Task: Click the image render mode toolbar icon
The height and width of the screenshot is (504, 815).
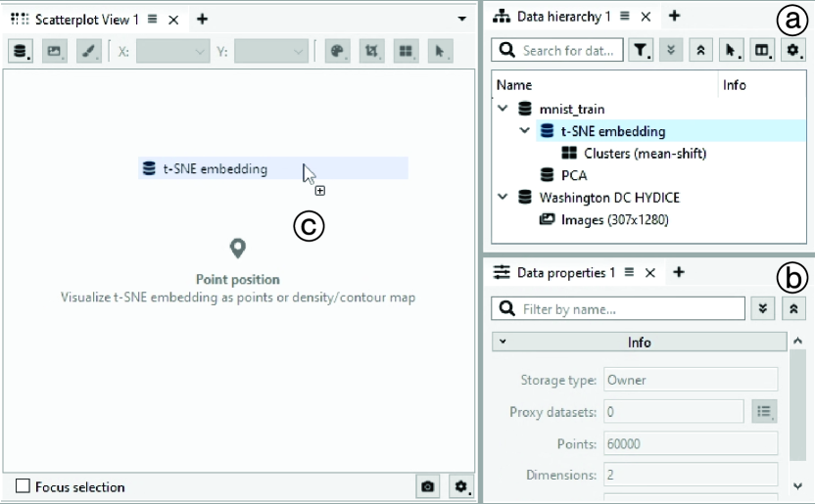Action: click(55, 51)
